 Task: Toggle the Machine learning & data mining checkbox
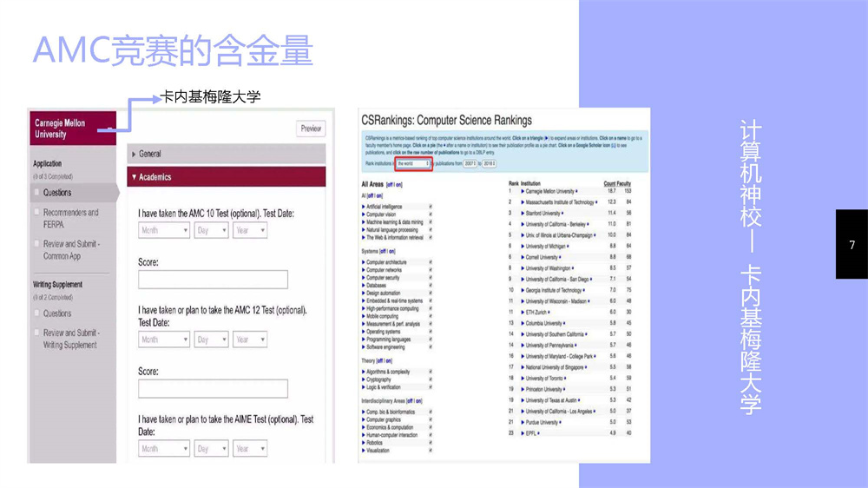pos(431,222)
